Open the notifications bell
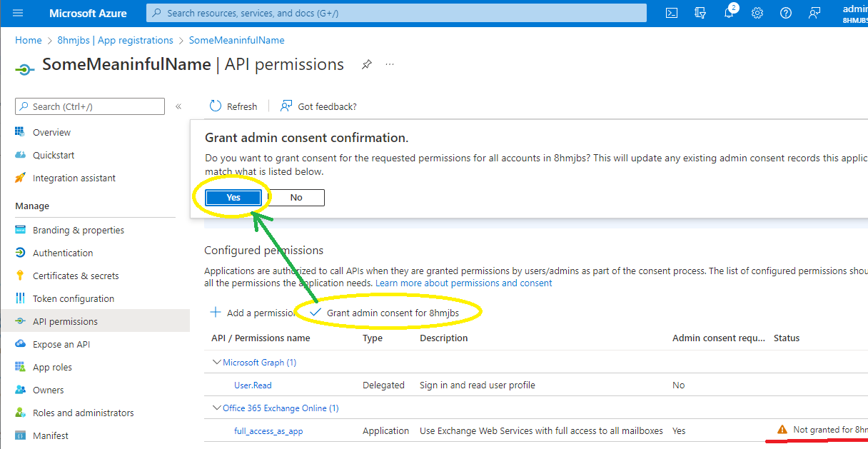The height and width of the screenshot is (449, 868). pyautogui.click(x=729, y=13)
